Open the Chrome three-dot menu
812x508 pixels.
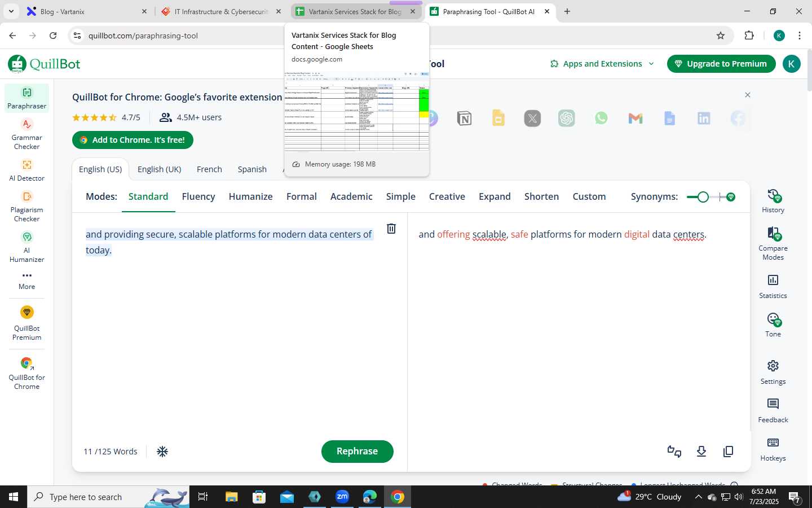[x=800, y=36]
